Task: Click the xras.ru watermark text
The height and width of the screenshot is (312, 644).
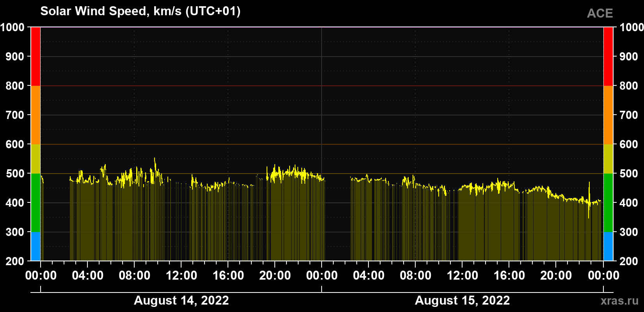Action: click(x=619, y=301)
